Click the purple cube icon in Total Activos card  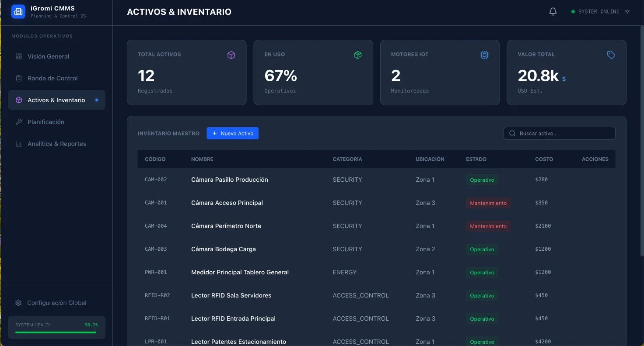click(231, 55)
